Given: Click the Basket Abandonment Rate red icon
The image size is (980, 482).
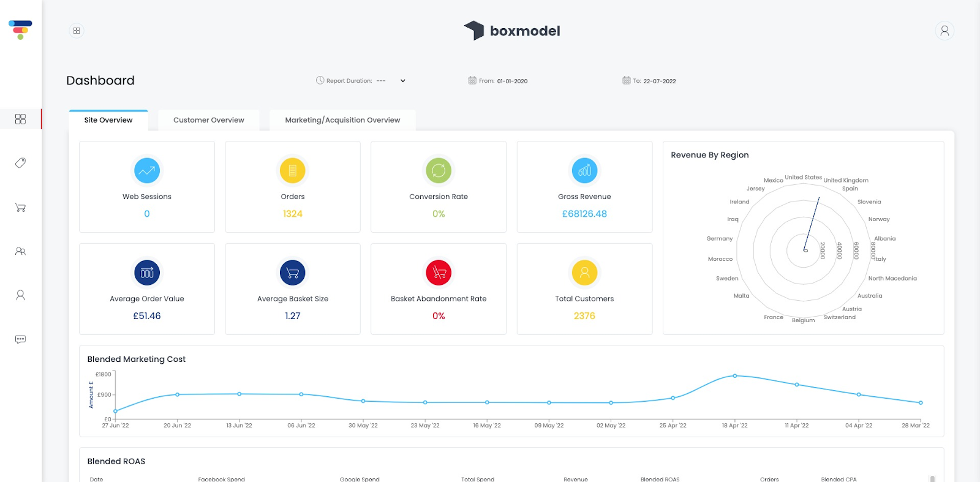Looking at the screenshot, I should point(439,273).
